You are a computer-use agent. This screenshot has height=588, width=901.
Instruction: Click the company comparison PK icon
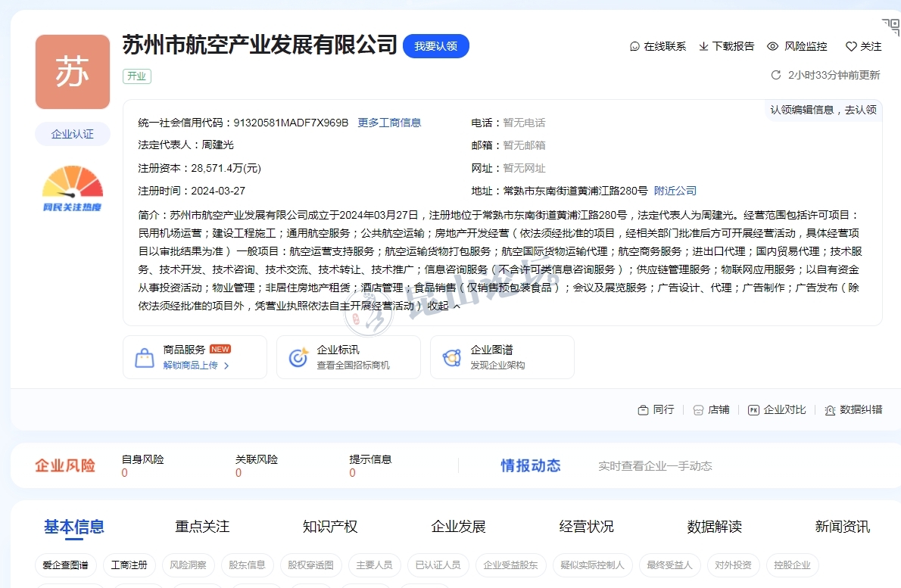[753, 409]
